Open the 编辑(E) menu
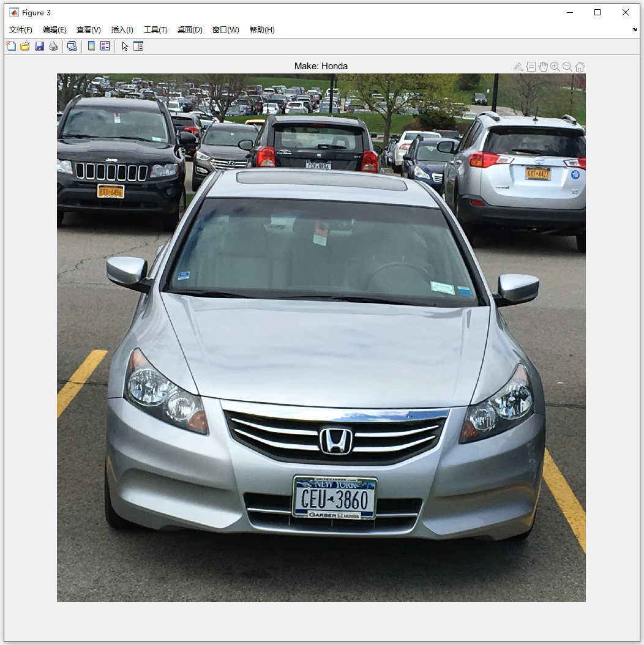This screenshot has height=645, width=644. [54, 29]
